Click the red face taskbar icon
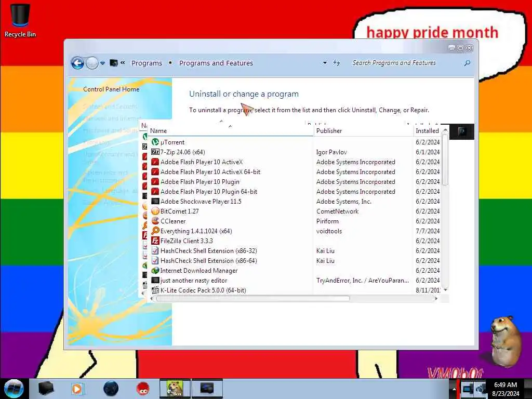Image resolution: width=532 pixels, height=399 pixels. pyautogui.click(x=143, y=389)
